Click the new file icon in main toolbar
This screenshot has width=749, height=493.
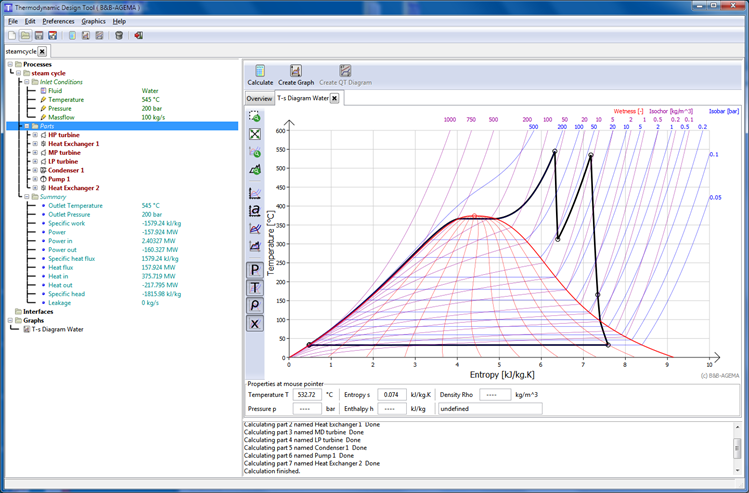point(12,36)
